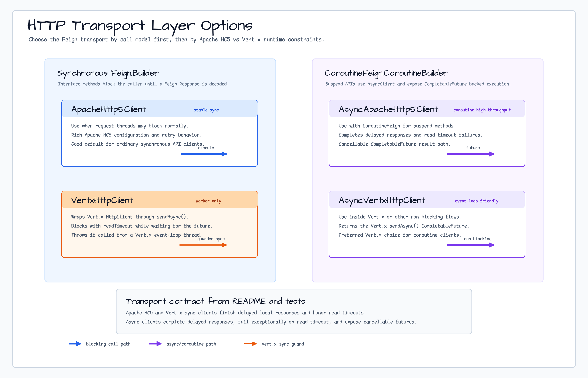
Task: Click 'Apache HC5 and Vert.x sync clients finish' line
Action: [x=246, y=313]
